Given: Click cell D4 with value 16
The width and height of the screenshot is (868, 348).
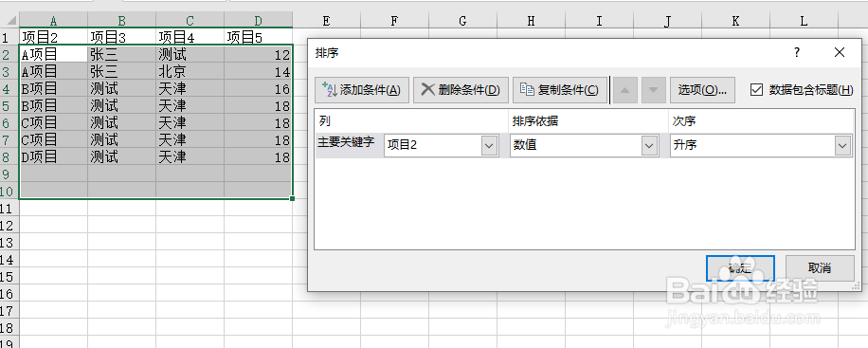Looking at the screenshot, I should tap(259, 89).
